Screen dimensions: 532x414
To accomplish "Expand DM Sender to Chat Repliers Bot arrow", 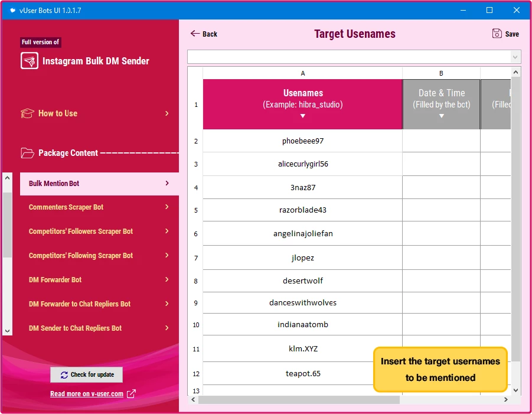I will coord(167,328).
